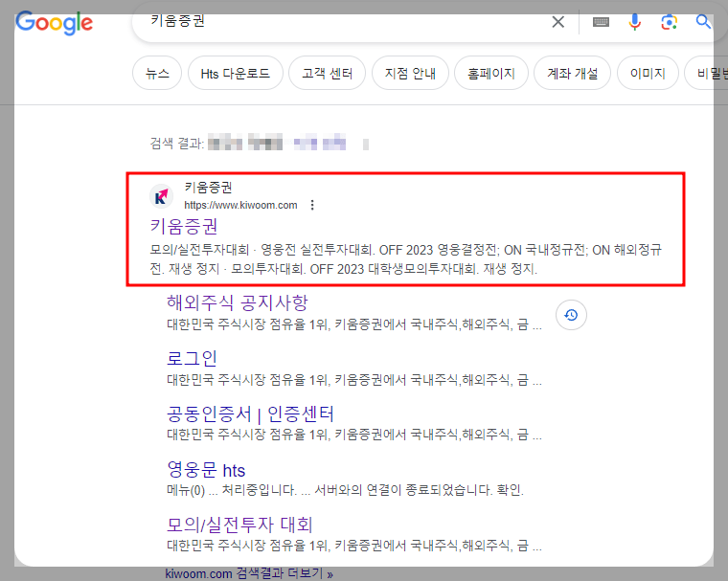The height and width of the screenshot is (581, 728).
Task: Open the 영웅문 hts sitelink
Action: tap(206, 470)
